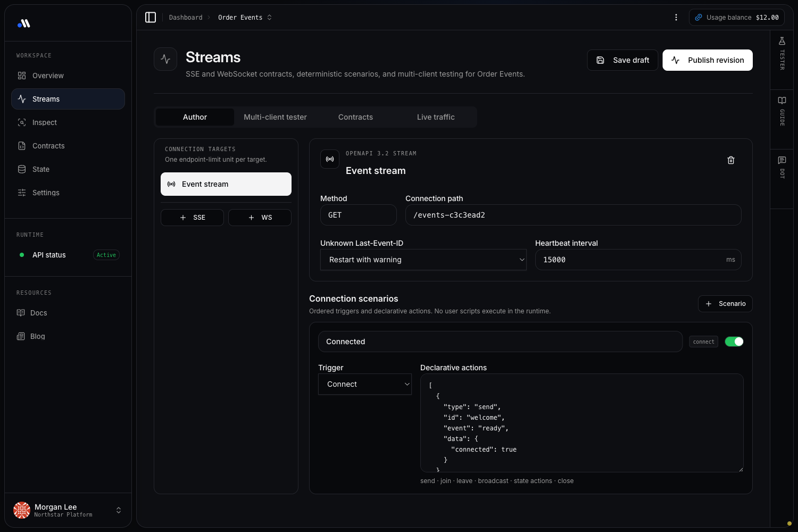Add a new WS target
Screen dimensions: 798x532
click(x=260, y=218)
